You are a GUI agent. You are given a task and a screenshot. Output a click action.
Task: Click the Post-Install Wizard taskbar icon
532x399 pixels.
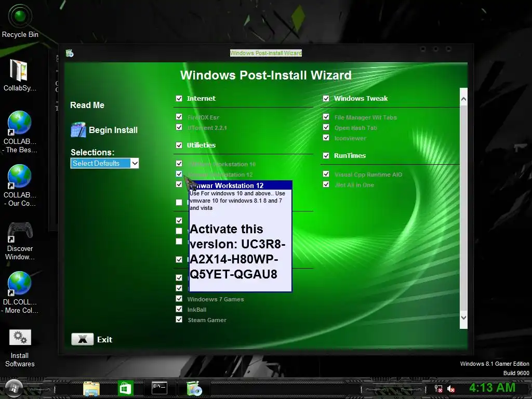[194, 388]
